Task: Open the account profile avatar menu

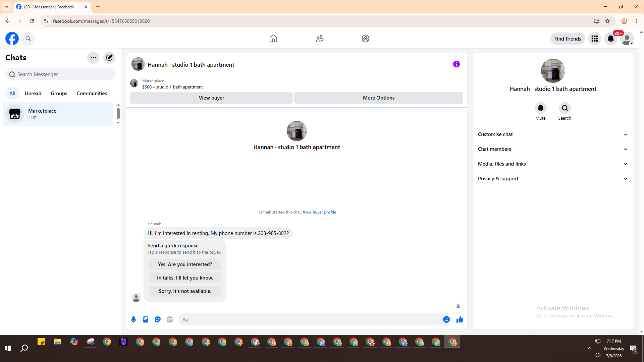Action: click(x=627, y=39)
